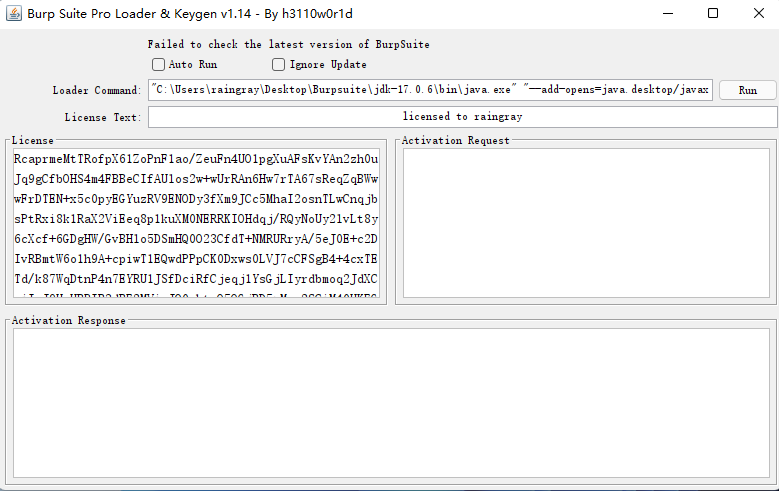779x491 pixels.
Task: Click license line starting '6cXcf+6GDgHW'
Action: coord(196,239)
